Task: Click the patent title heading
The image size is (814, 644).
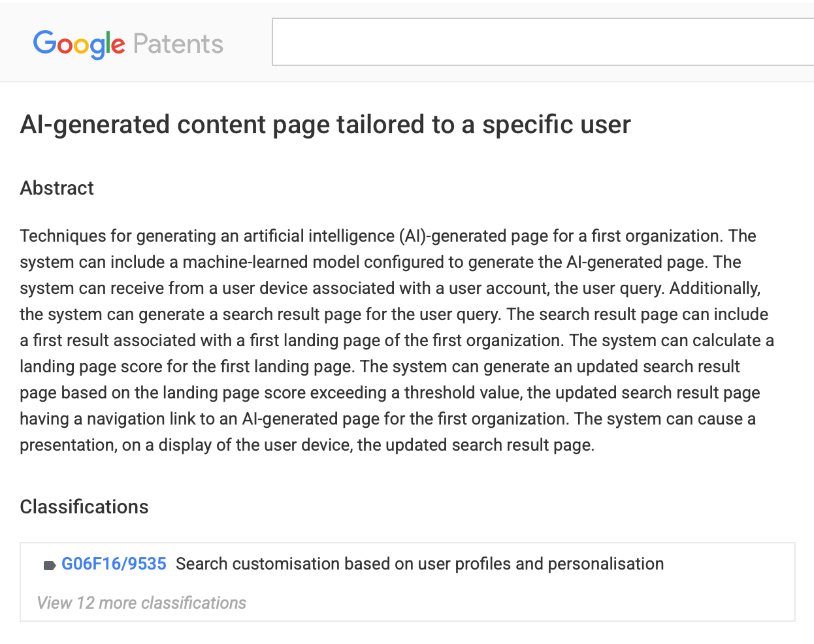Action: pos(325,124)
